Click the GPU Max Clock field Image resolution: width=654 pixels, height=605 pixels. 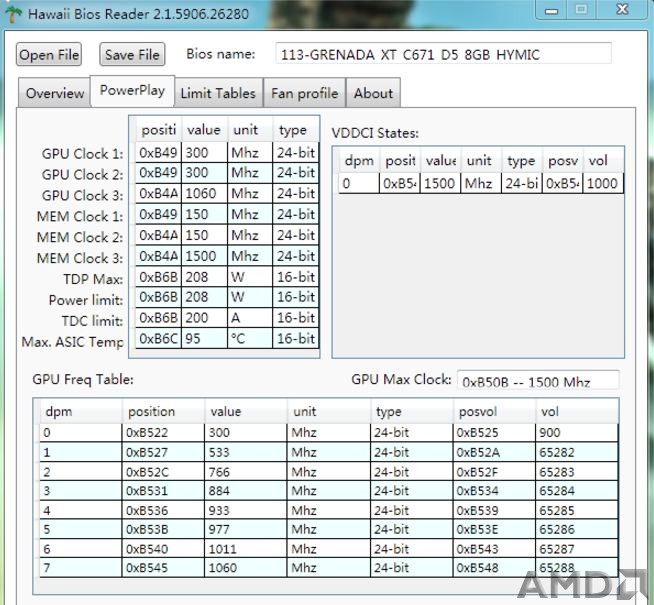click(538, 380)
